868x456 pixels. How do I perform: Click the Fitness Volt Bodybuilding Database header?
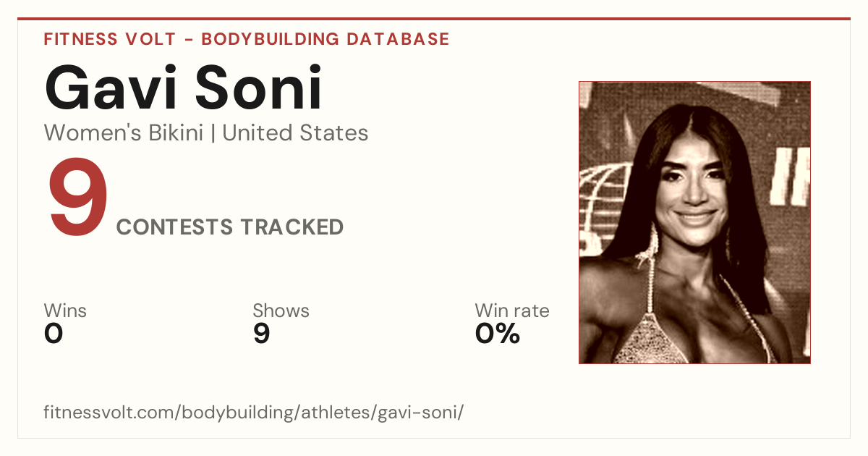coord(247,39)
